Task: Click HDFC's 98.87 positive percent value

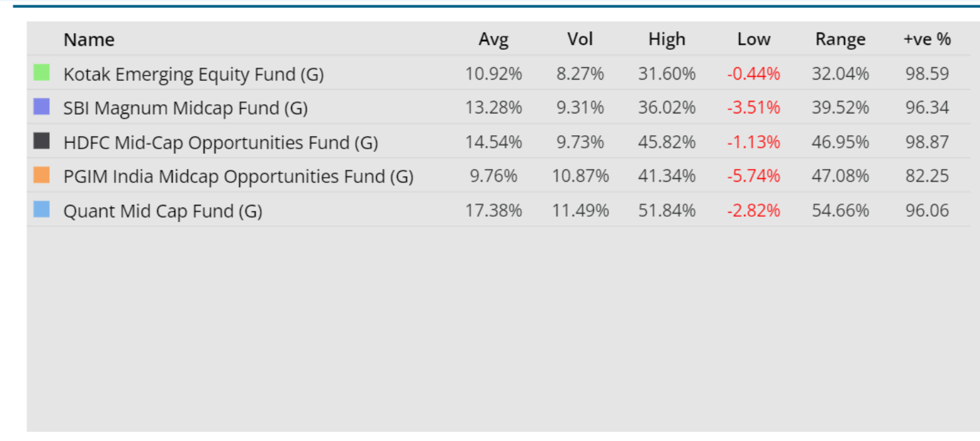Action: coord(927,143)
